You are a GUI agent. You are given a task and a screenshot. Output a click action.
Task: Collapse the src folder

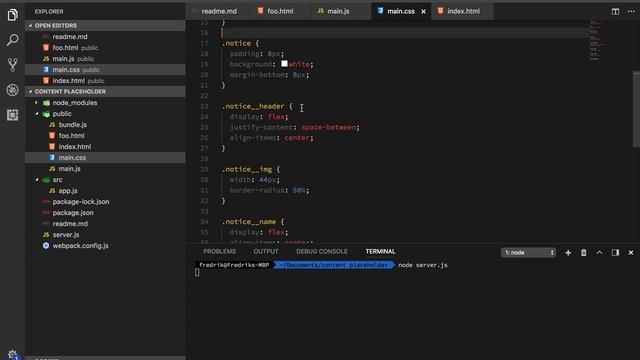(36, 180)
